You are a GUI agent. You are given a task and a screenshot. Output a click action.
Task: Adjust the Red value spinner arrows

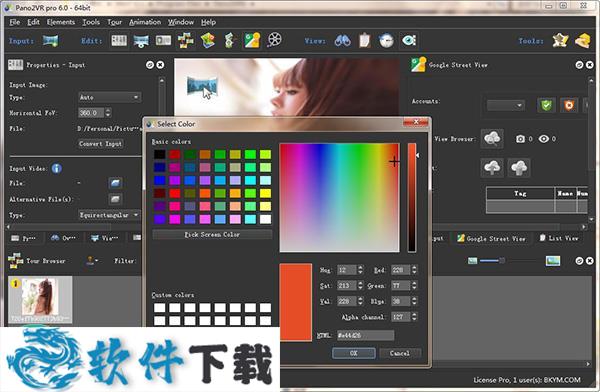pyautogui.click(x=414, y=270)
